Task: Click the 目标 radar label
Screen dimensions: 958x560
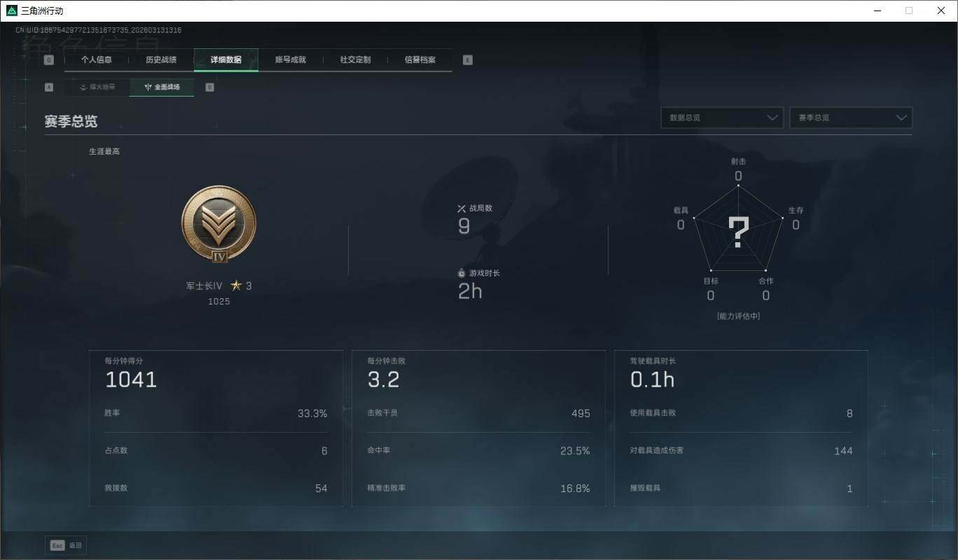Action: point(711,281)
